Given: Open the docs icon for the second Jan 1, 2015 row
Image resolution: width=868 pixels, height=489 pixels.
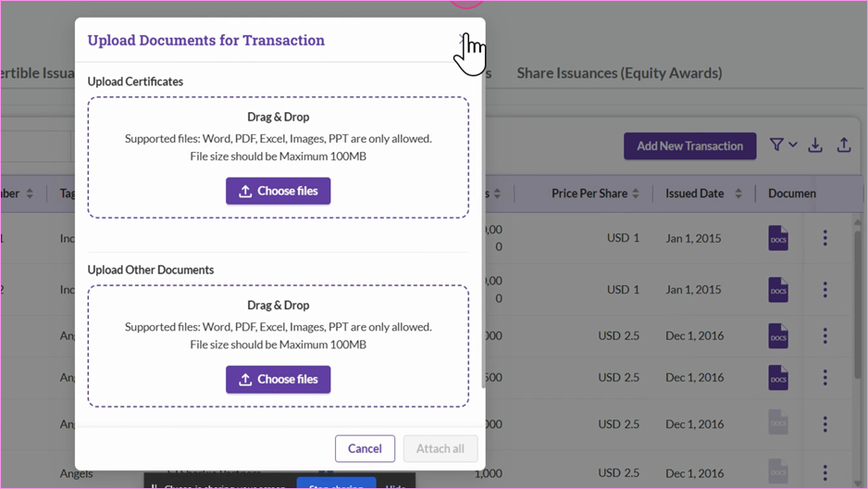Looking at the screenshot, I should [x=777, y=290].
